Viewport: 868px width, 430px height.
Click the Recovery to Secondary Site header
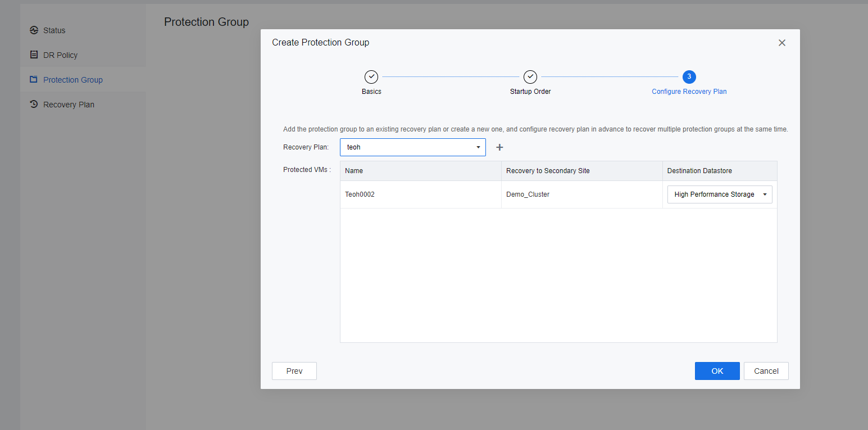click(548, 171)
